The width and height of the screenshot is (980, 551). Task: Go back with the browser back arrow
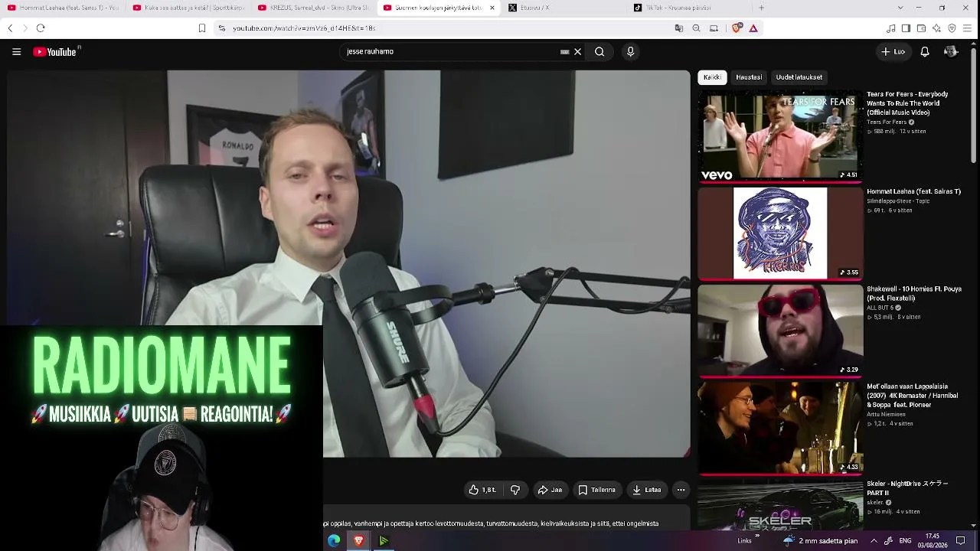point(10,28)
